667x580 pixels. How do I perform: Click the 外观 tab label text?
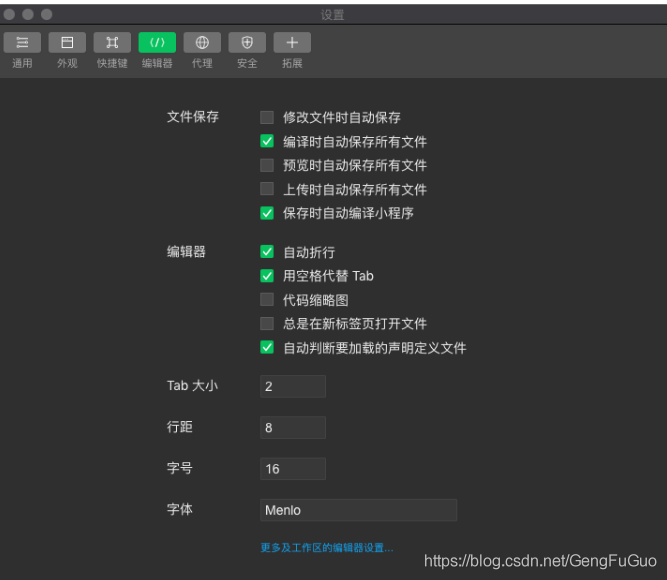pyautogui.click(x=67, y=63)
